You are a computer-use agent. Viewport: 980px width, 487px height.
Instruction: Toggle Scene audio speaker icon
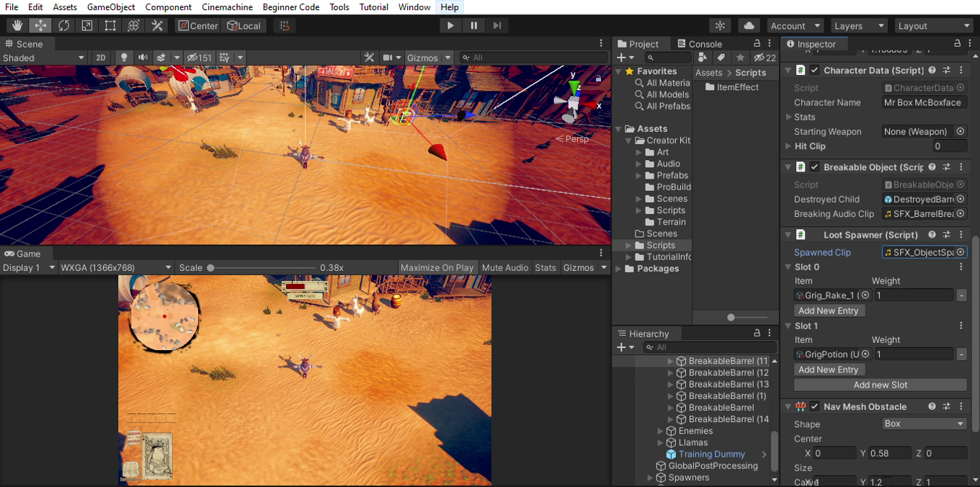[143, 58]
